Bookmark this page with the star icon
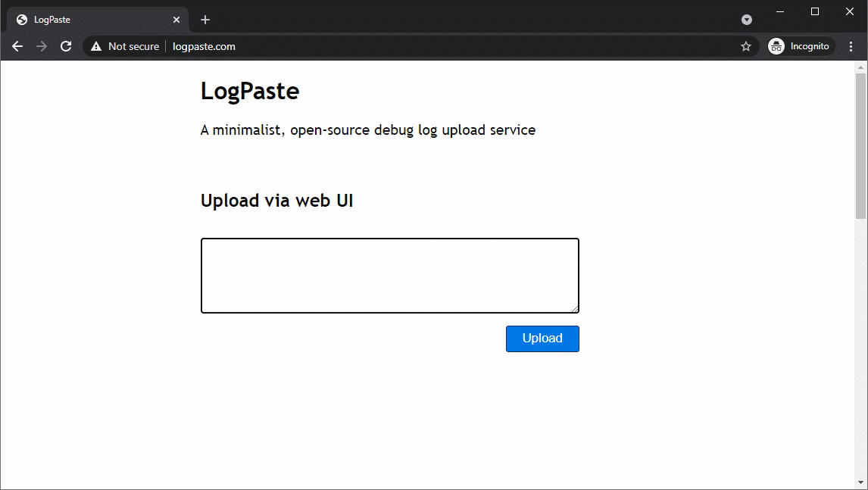The width and height of the screenshot is (868, 490). point(745,46)
